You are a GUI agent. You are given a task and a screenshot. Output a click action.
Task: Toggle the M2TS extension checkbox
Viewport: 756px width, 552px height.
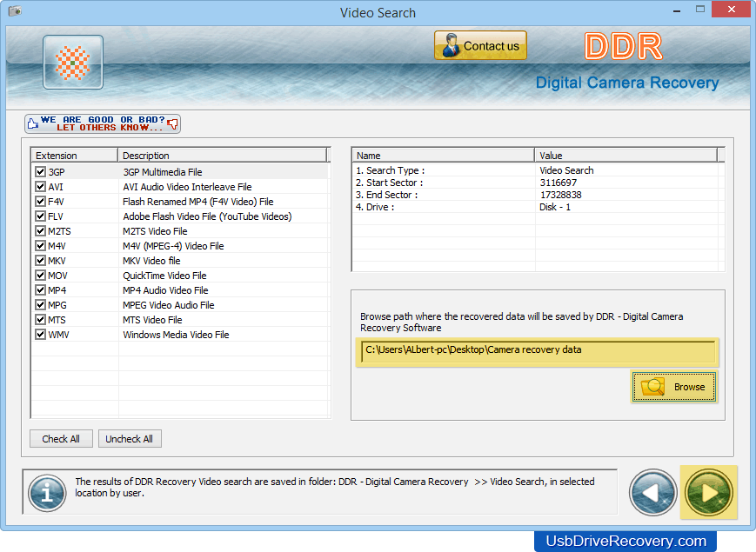point(41,230)
